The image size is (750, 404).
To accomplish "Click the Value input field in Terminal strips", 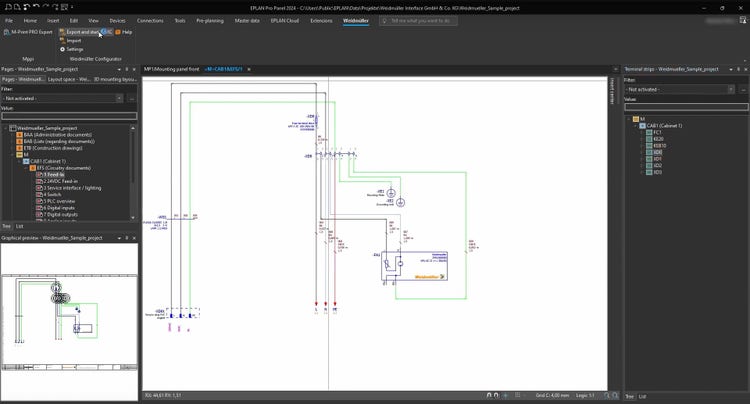I will (684, 107).
